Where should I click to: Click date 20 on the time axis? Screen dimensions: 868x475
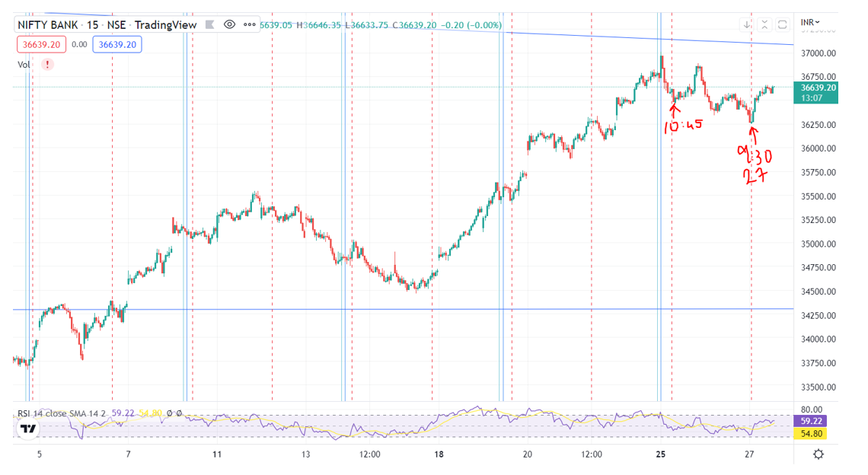(x=527, y=454)
